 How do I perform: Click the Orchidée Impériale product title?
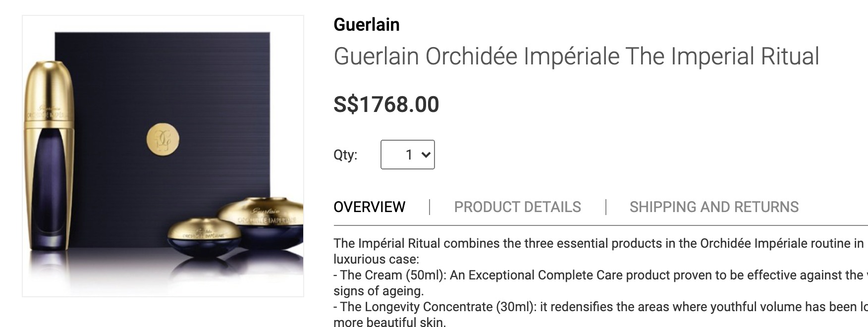point(576,56)
